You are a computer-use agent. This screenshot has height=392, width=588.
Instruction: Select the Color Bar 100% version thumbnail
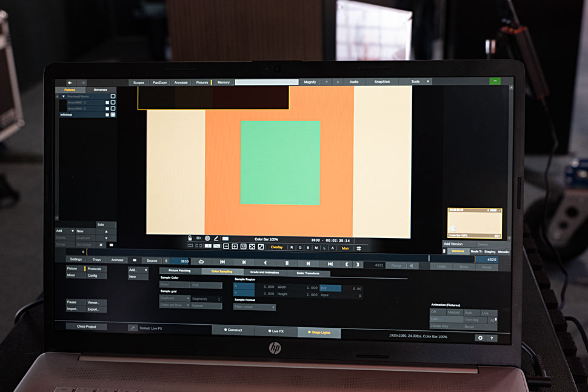click(475, 223)
